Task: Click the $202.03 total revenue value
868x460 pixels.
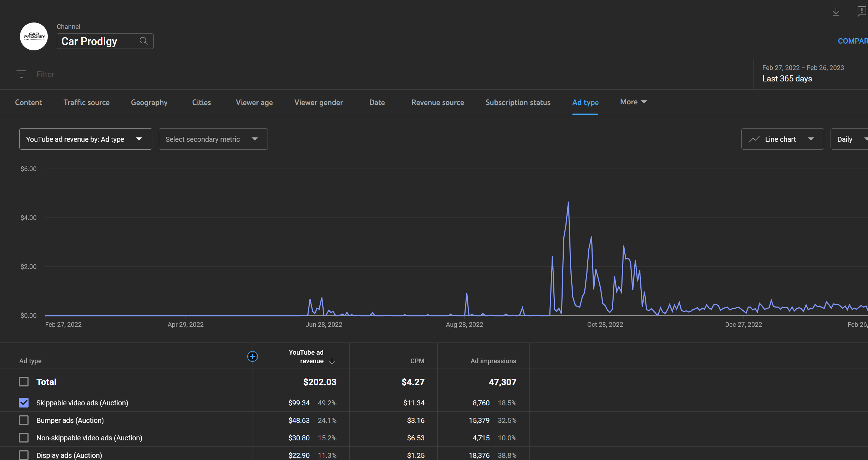Action: tap(320, 382)
